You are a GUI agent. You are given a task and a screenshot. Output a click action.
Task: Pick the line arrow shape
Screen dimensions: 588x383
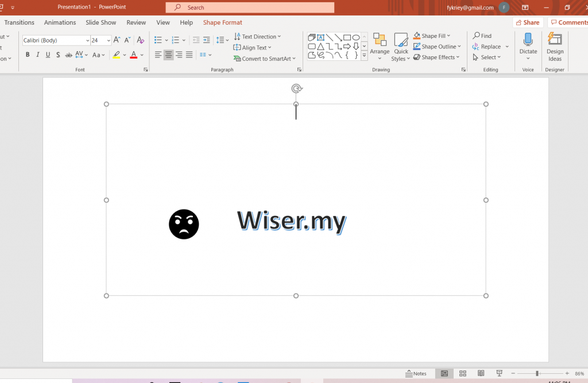(x=338, y=37)
